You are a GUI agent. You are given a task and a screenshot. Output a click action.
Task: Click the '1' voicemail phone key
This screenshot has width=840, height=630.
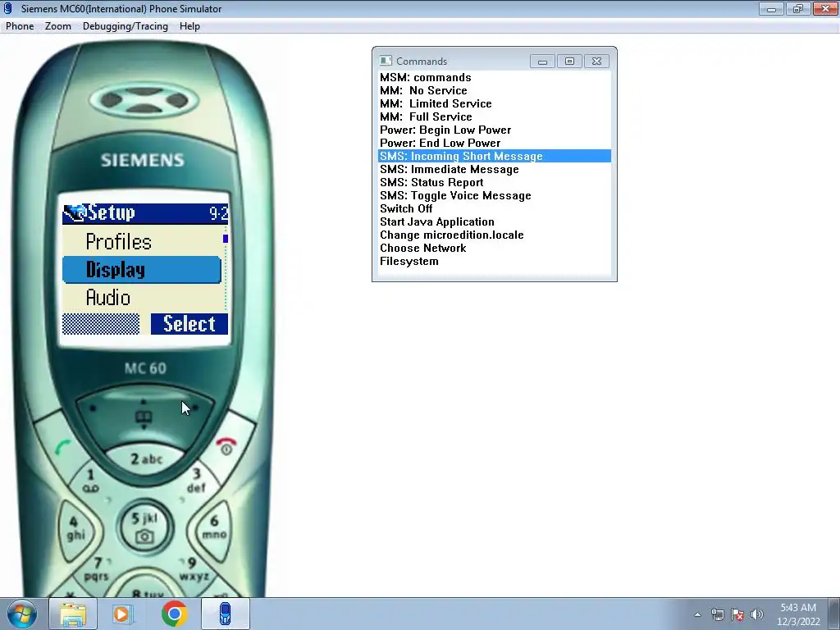pos(90,480)
